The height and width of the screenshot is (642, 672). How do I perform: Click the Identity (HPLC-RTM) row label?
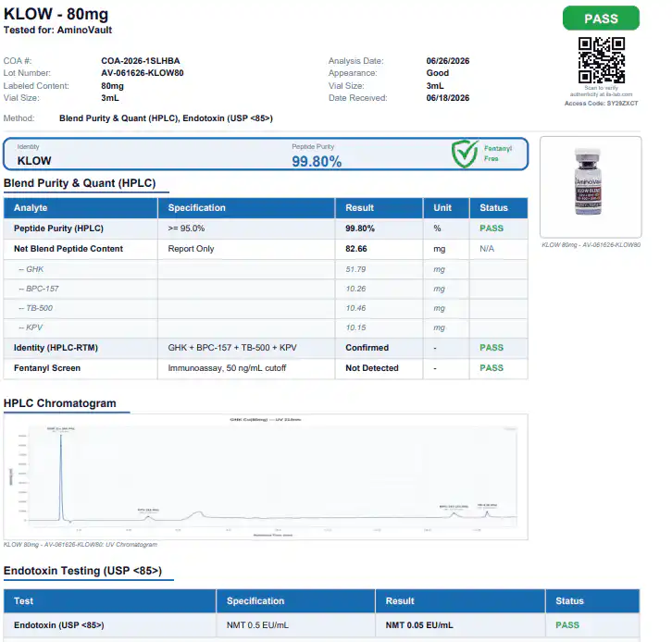(x=56, y=347)
